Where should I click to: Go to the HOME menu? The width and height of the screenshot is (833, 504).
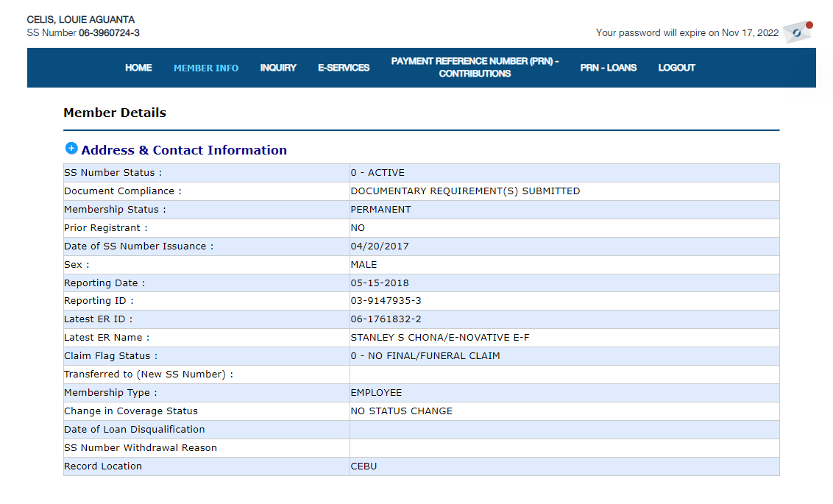(x=138, y=68)
